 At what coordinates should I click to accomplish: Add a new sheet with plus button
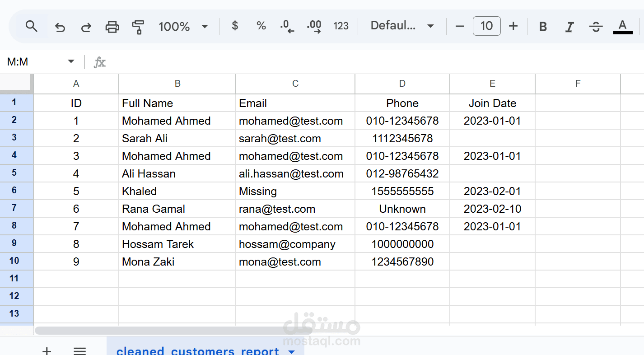(x=47, y=350)
